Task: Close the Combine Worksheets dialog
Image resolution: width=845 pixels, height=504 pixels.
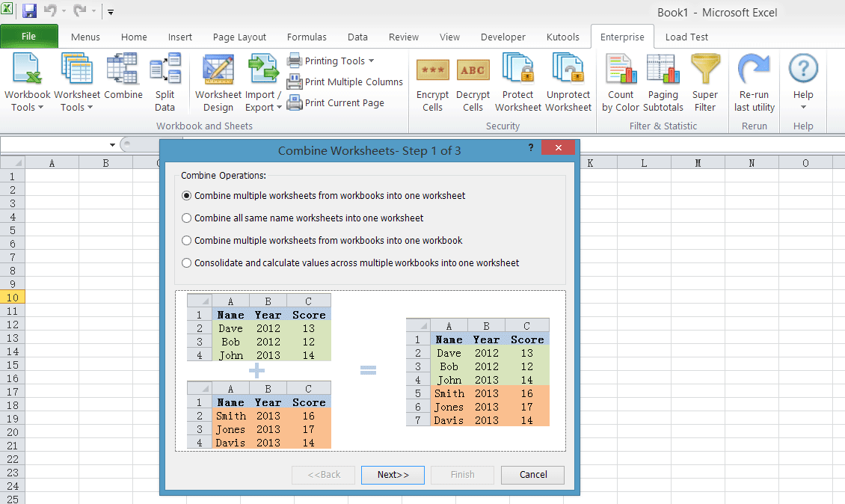Action: tap(559, 147)
